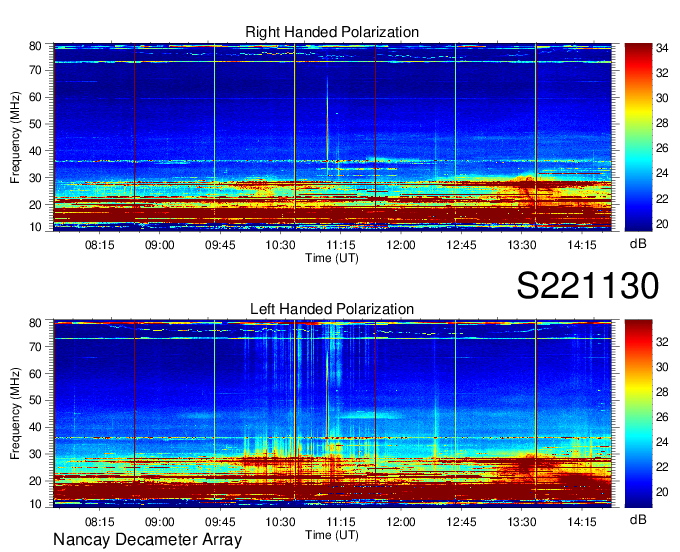Click the 60 MHz tick on Right Handed plot
This screenshot has width=680, height=552.
[x=35, y=97]
